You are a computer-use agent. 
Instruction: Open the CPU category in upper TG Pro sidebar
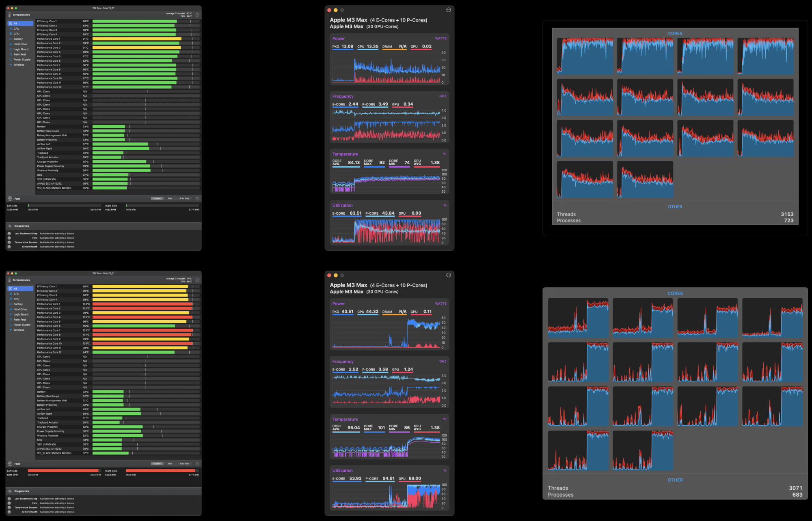pos(20,29)
